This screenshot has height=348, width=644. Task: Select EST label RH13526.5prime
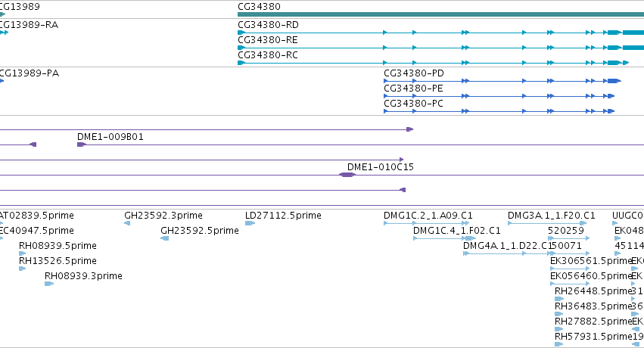58,261
